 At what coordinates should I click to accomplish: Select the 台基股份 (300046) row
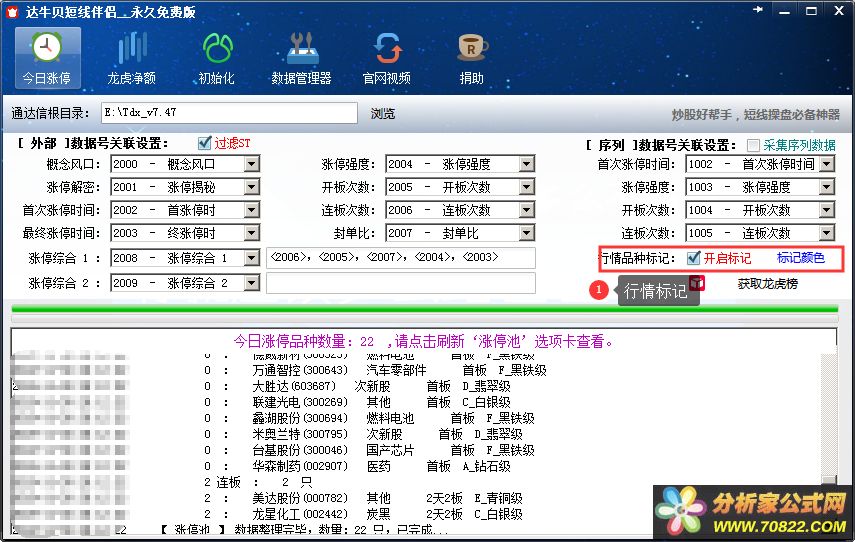click(369, 450)
